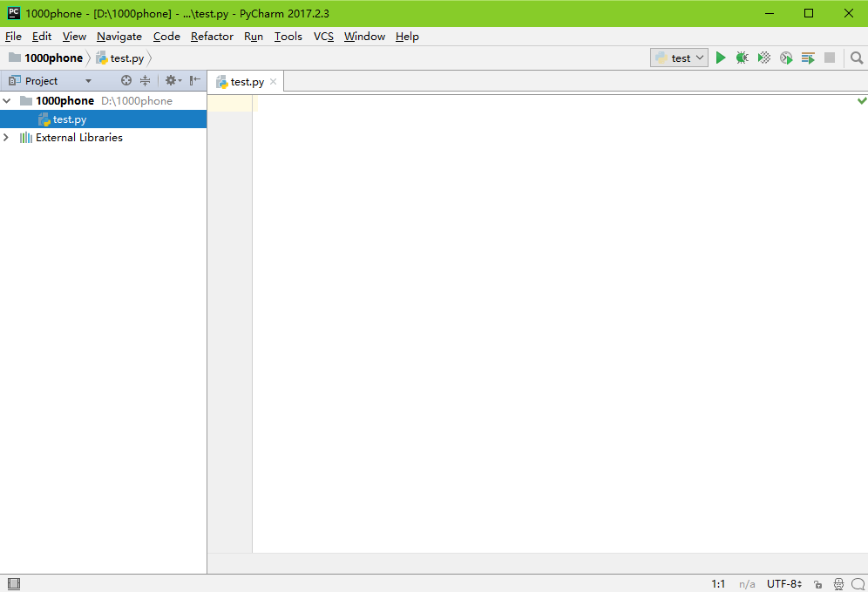This screenshot has height=592, width=868.
Task: Open the VCS menu
Action: (x=324, y=37)
